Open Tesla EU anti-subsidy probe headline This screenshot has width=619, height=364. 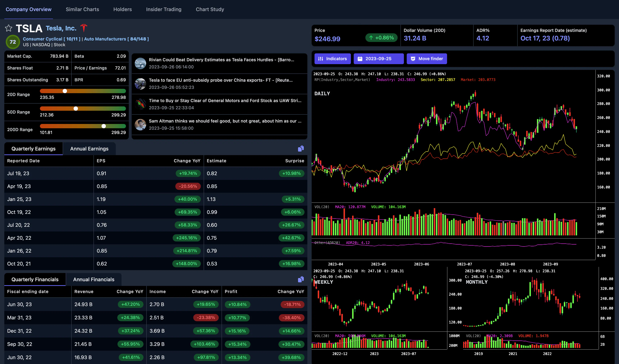(x=221, y=80)
